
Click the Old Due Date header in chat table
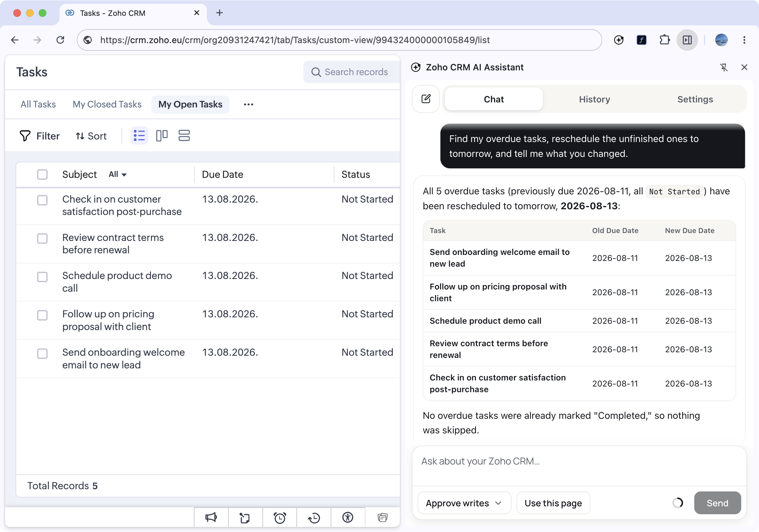click(615, 230)
